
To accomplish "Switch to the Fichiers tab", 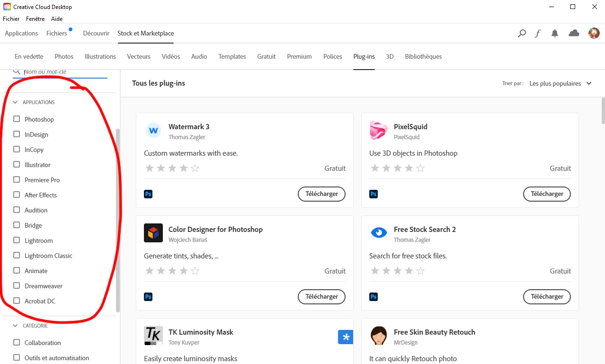I will (57, 33).
